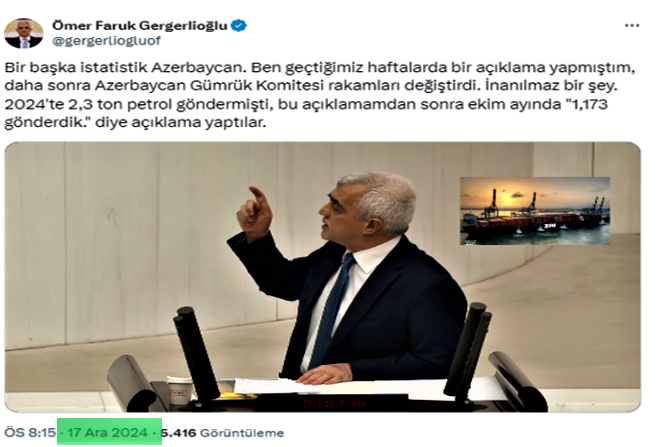Click the red digital timer on podium
Image resolution: width=661 pixels, height=447 pixels.
click(334, 403)
